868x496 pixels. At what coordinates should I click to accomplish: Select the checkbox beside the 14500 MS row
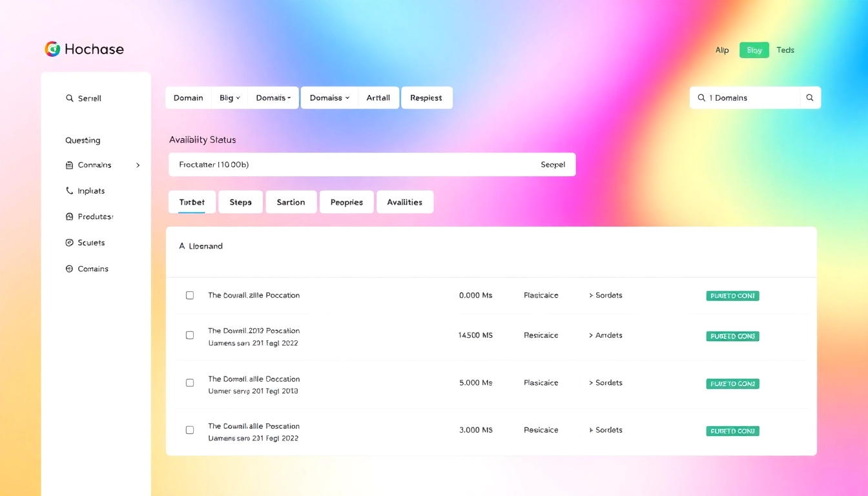(x=190, y=335)
